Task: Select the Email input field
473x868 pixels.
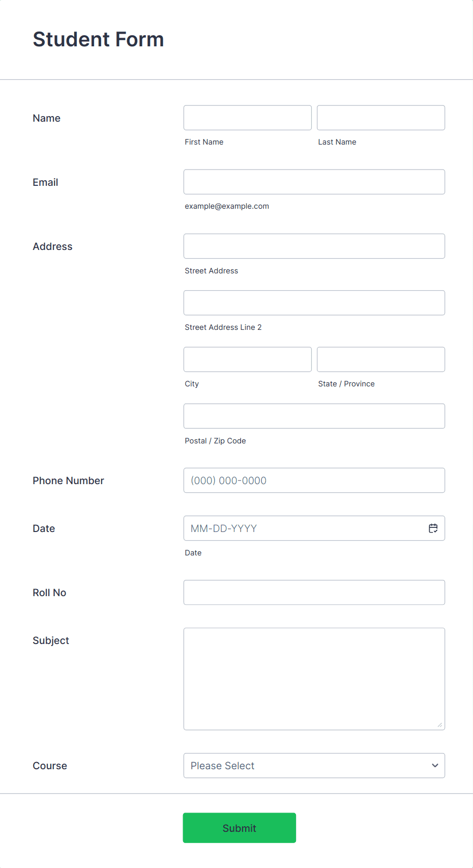Action: (x=314, y=182)
